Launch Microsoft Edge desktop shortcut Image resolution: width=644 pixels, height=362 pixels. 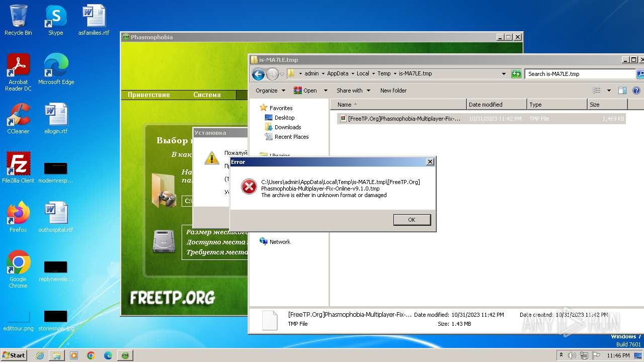[56, 69]
